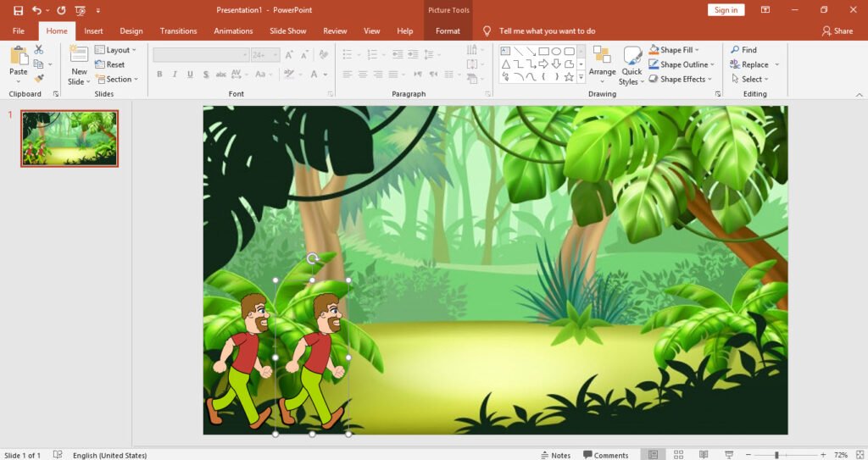Toggle bold formatting
The height and width of the screenshot is (460, 868).
coord(159,75)
